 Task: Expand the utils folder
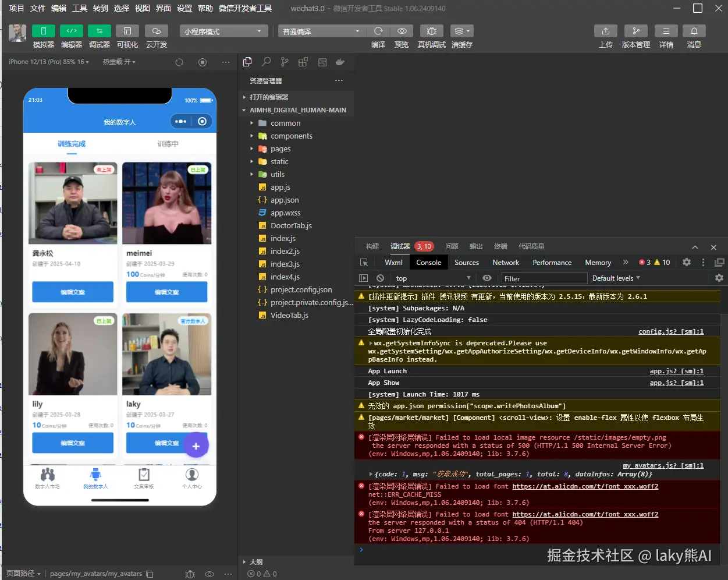pos(296,174)
